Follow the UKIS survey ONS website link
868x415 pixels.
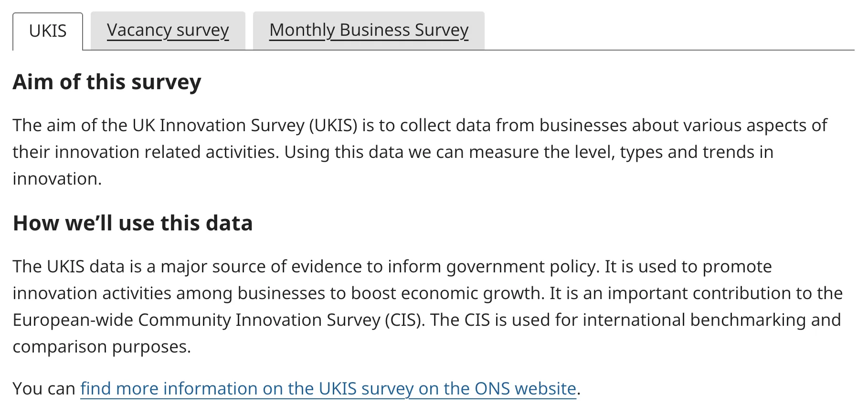coord(328,389)
